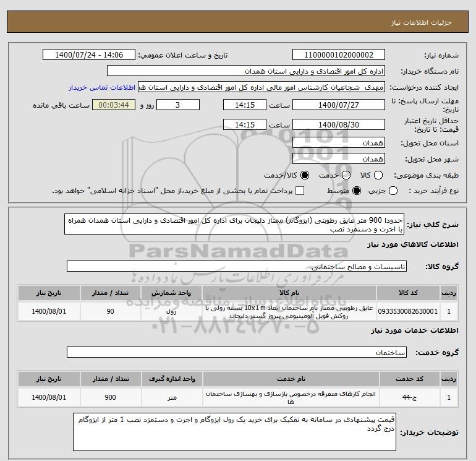
Task: Click the service code ج-44 cell
Action: coord(410,397)
